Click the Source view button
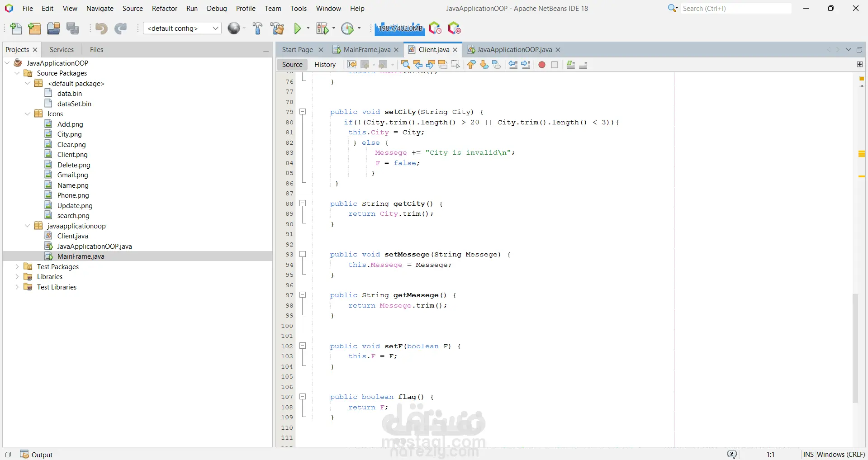 point(292,65)
